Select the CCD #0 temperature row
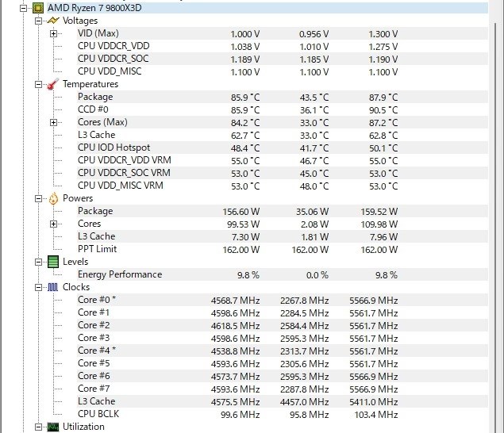 (x=283, y=109)
